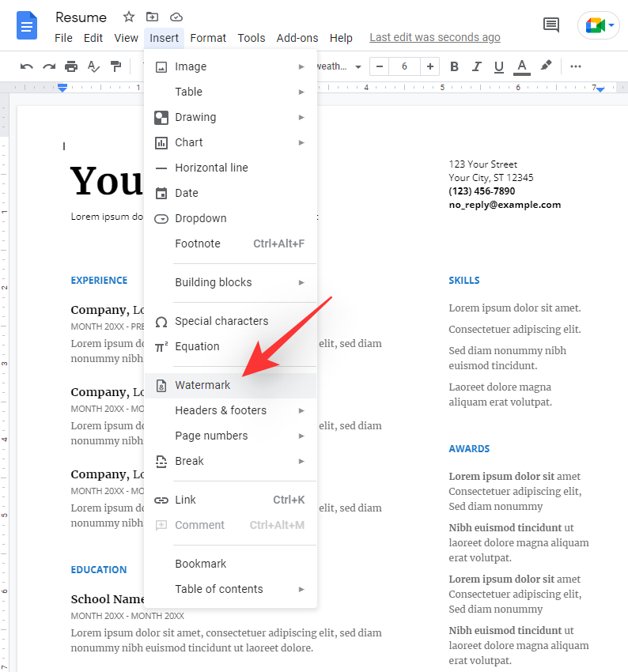This screenshot has width=628, height=672.
Task: Toggle underline formatting
Action: pyautogui.click(x=498, y=67)
